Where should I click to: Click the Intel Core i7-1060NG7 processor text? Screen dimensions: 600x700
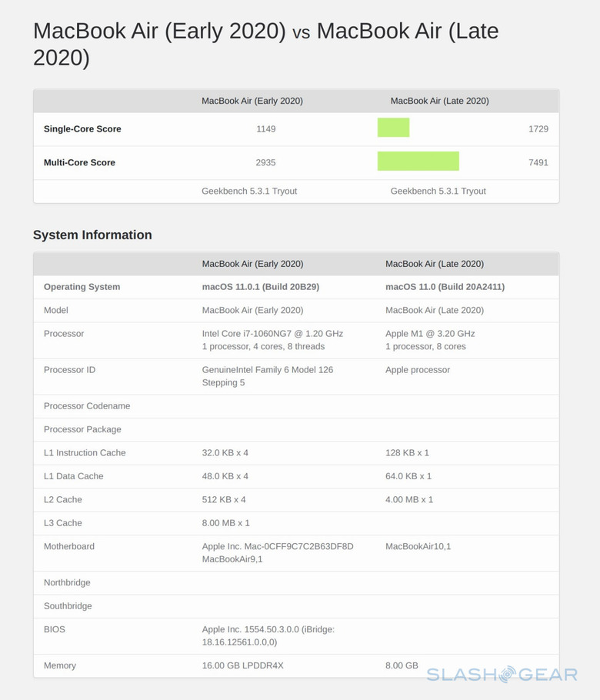272,334
